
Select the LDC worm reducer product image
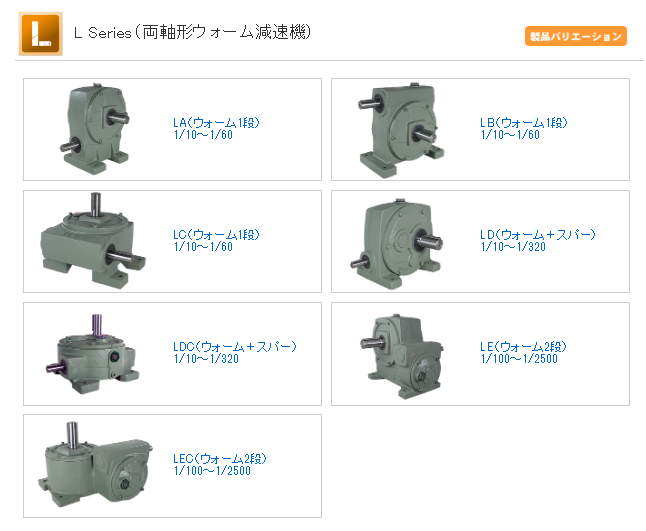pyautogui.click(x=93, y=354)
